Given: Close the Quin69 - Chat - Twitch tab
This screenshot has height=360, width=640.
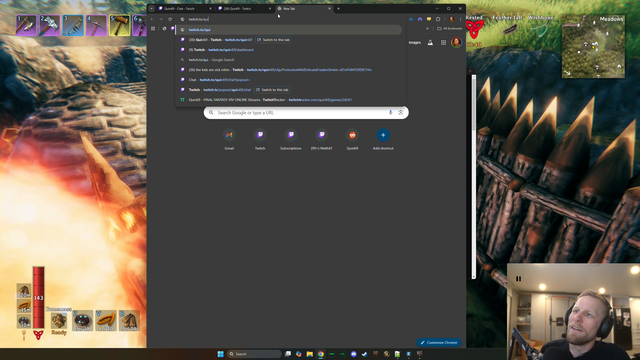Looking at the screenshot, I should (x=210, y=9).
